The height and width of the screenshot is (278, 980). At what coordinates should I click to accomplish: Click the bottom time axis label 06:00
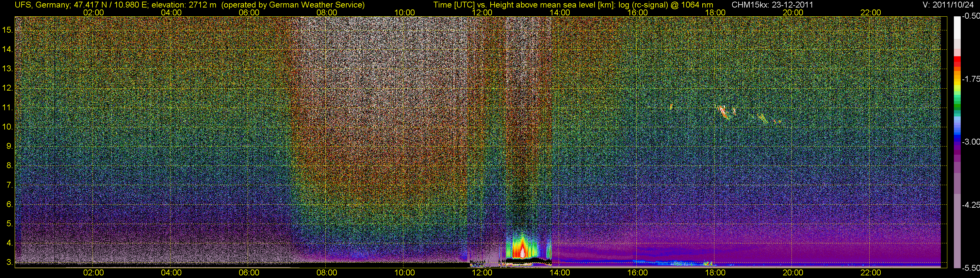point(249,273)
